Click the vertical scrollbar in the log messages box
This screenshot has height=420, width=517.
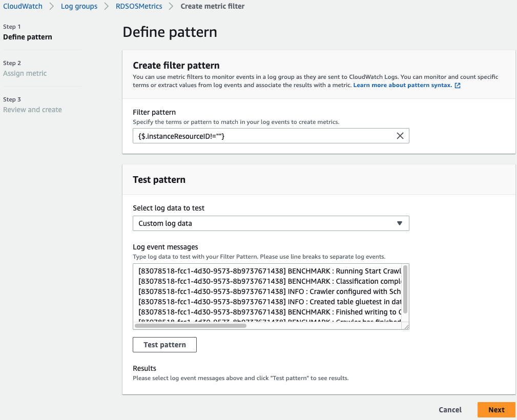pos(405,289)
